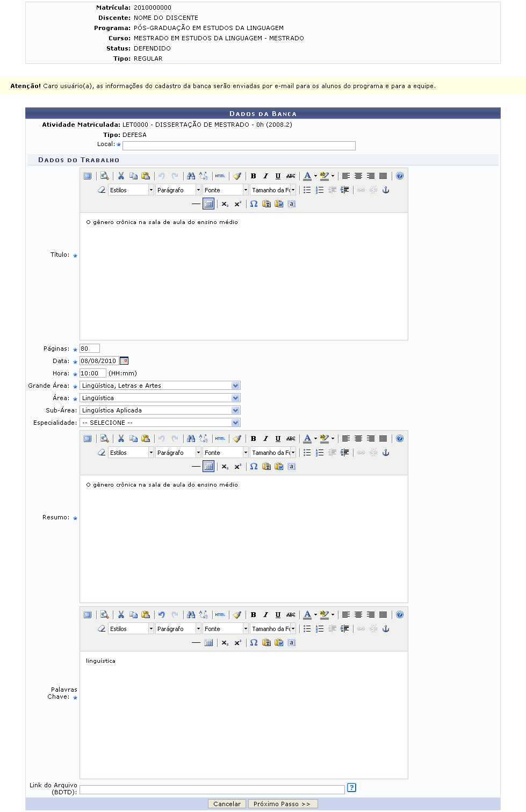Insert bullet list in Título editor
The width and height of the screenshot is (526, 812).
pos(307,190)
